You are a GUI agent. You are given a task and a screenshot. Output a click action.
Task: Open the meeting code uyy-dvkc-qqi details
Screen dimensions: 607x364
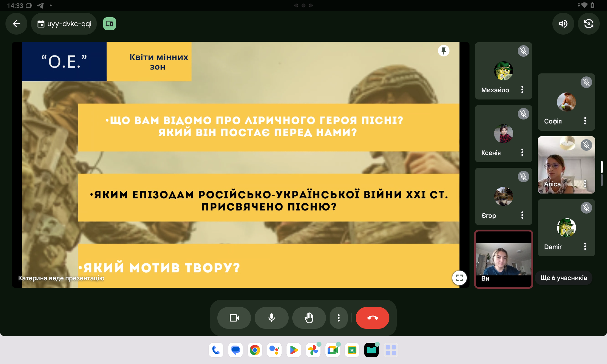click(x=64, y=24)
